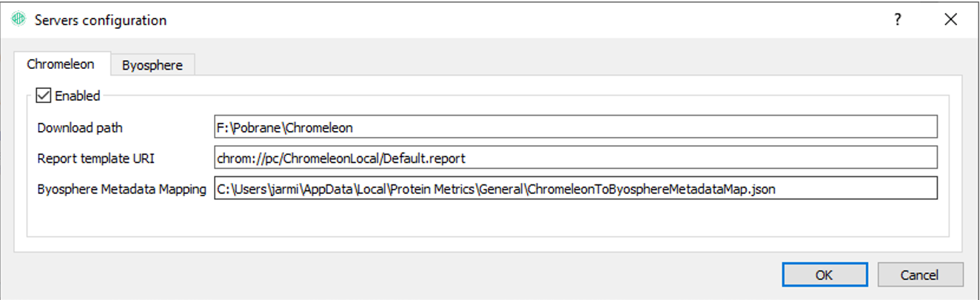Click the Servers configuration title text
This screenshot has width=980, height=300.
coord(101,20)
